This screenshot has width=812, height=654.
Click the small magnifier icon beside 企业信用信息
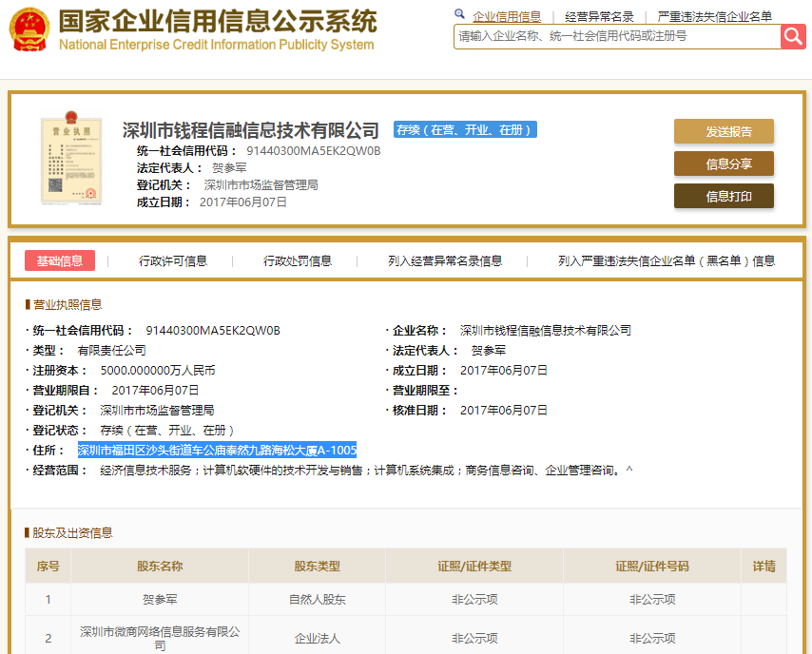tap(460, 15)
